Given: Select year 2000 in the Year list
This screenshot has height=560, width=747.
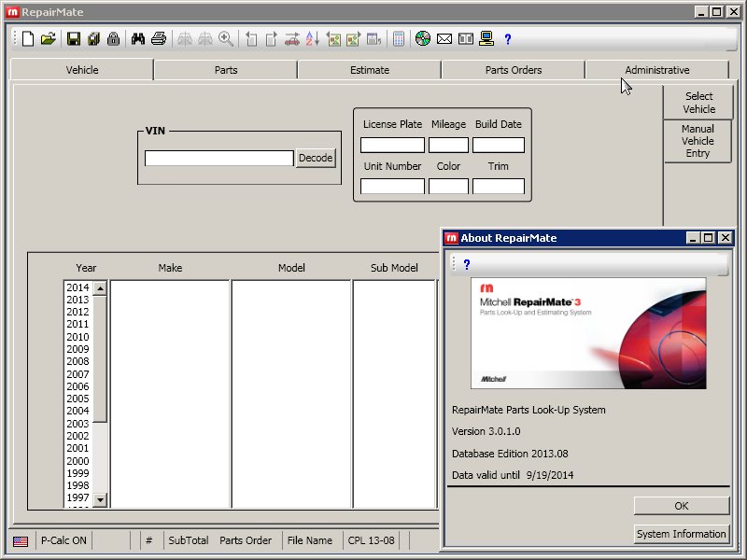Looking at the screenshot, I should click(78, 461).
